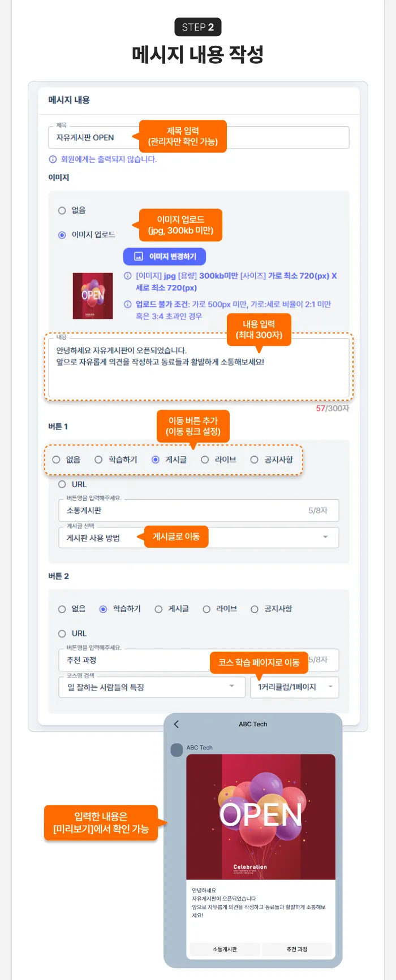Click the image icon on 이미지 변경하기 button
The width and height of the screenshot is (396, 980).
(138, 257)
